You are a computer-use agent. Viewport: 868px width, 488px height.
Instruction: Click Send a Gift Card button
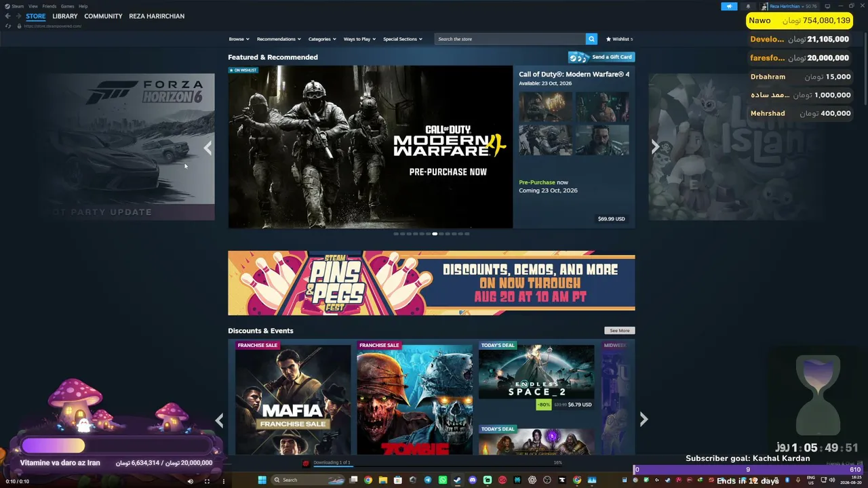click(601, 57)
